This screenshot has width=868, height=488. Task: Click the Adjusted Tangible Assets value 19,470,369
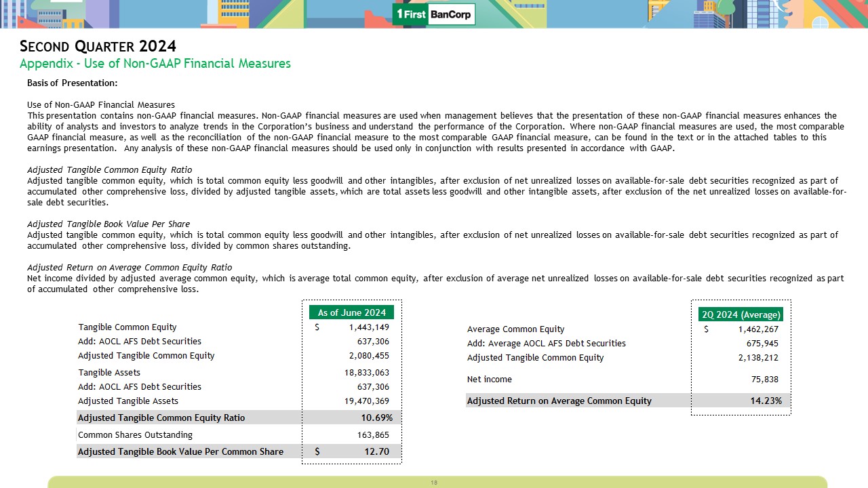[366, 401]
